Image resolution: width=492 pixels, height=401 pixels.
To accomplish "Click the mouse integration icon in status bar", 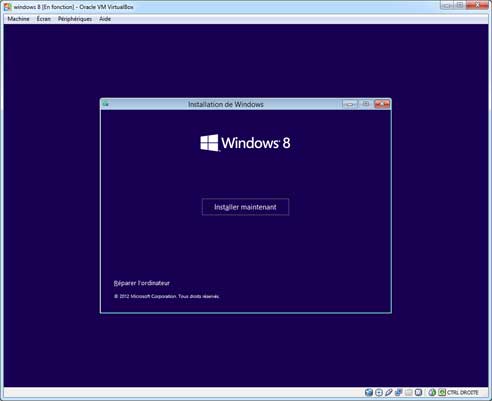I will [432, 392].
